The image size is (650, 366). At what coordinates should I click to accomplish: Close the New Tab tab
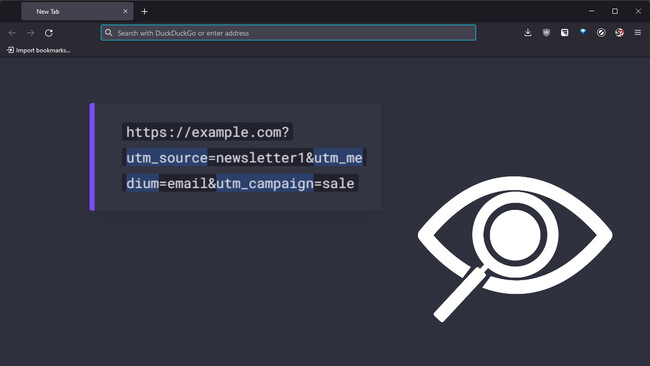click(x=125, y=11)
